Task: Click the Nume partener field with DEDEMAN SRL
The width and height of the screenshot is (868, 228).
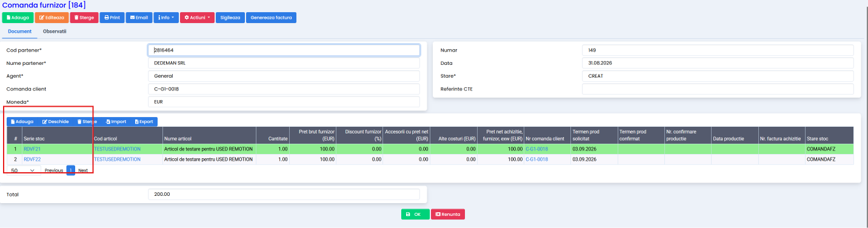Action: click(284, 63)
